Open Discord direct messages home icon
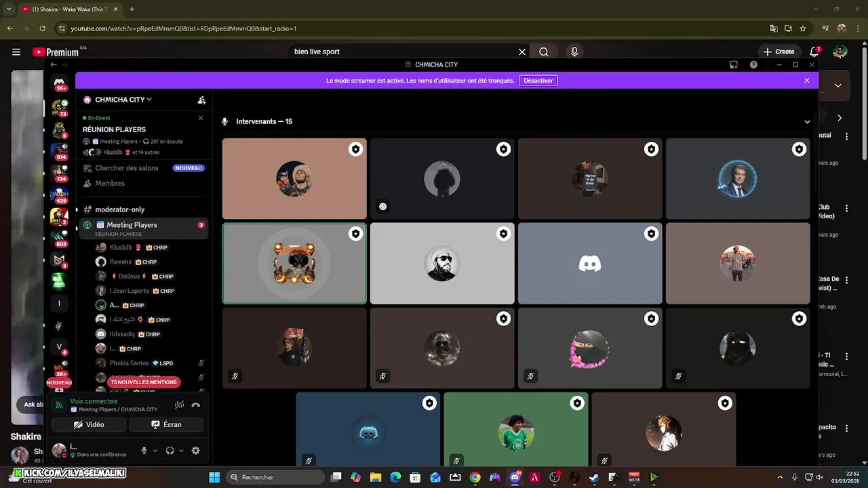868x488 pixels. pos(60,83)
